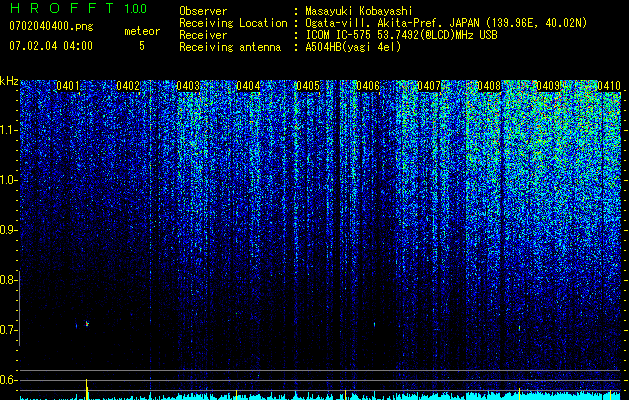The image size is (629, 400).
Task: Click the 0404 time marker
Action: 248,86
